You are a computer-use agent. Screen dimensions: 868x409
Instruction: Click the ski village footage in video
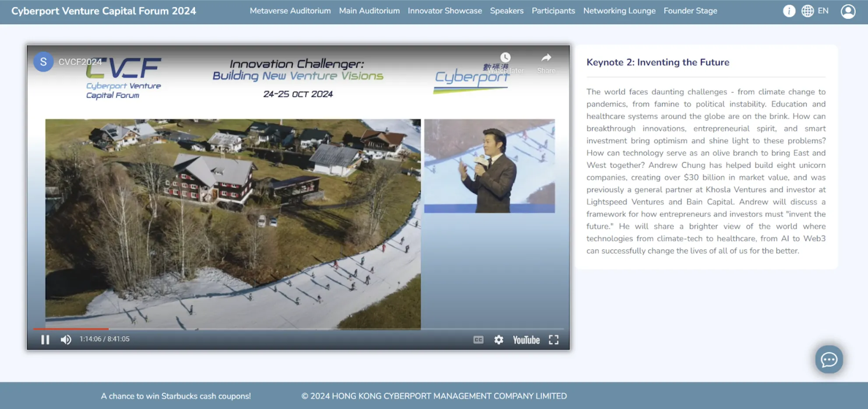click(233, 224)
